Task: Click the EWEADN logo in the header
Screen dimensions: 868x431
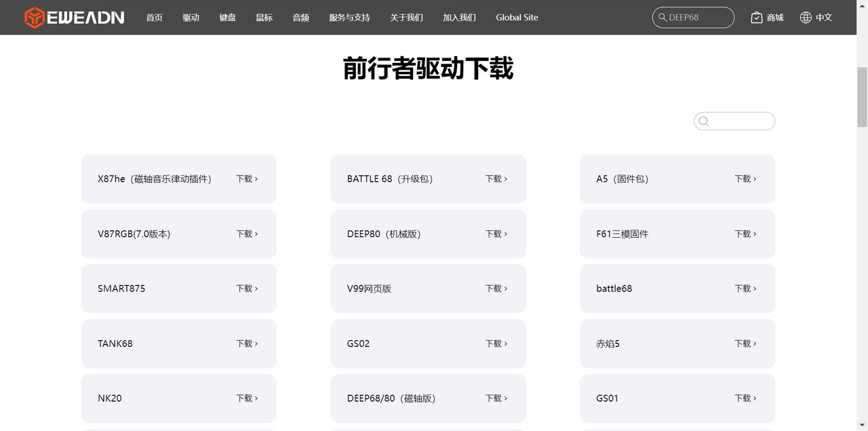Action: coord(73,17)
